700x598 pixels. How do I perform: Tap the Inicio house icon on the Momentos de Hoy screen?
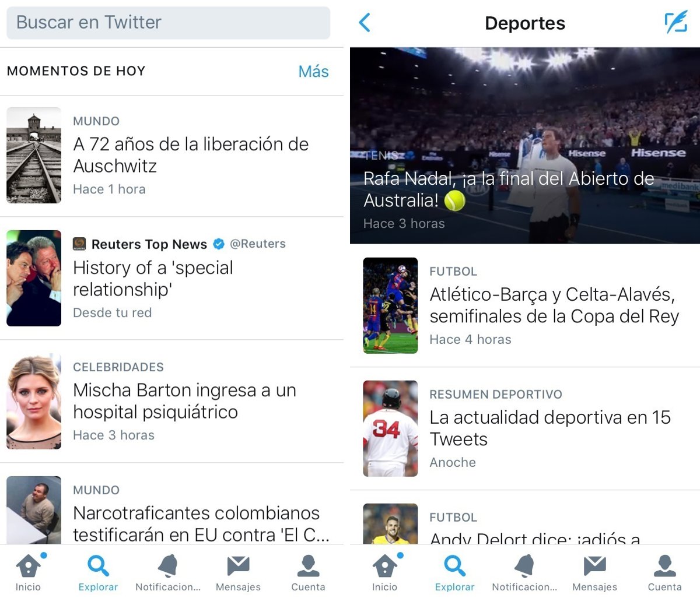[x=28, y=566]
